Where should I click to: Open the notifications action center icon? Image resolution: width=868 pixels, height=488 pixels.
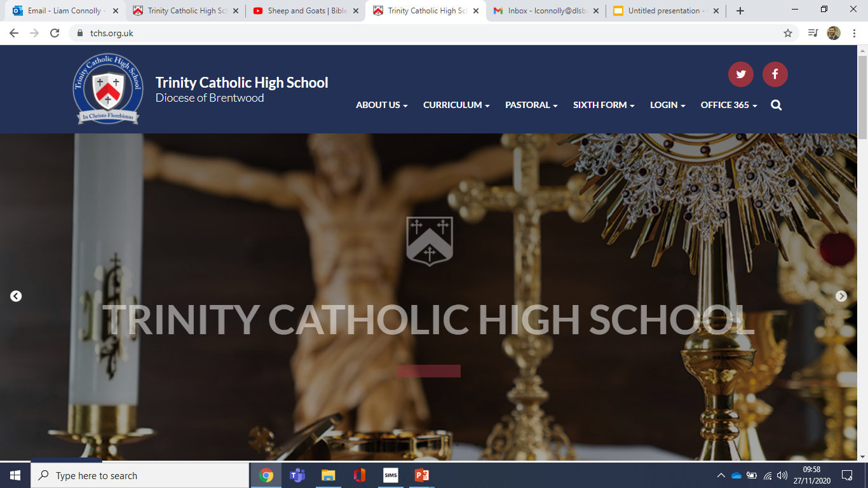(846, 475)
